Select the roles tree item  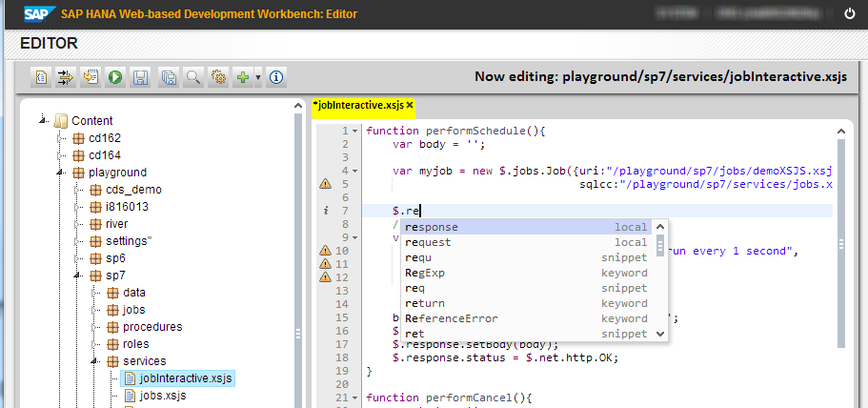tap(135, 344)
